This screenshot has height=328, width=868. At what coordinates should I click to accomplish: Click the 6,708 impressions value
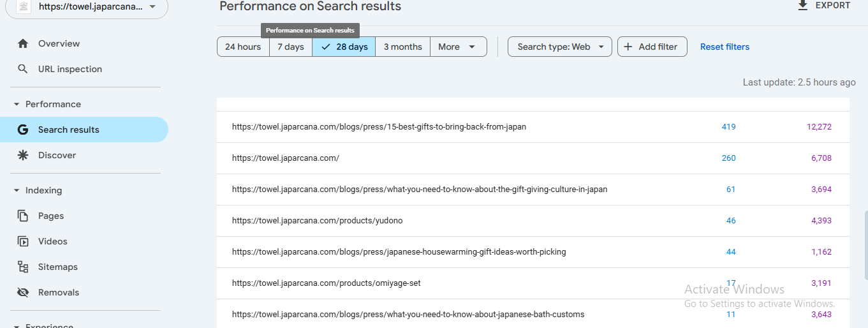click(821, 158)
